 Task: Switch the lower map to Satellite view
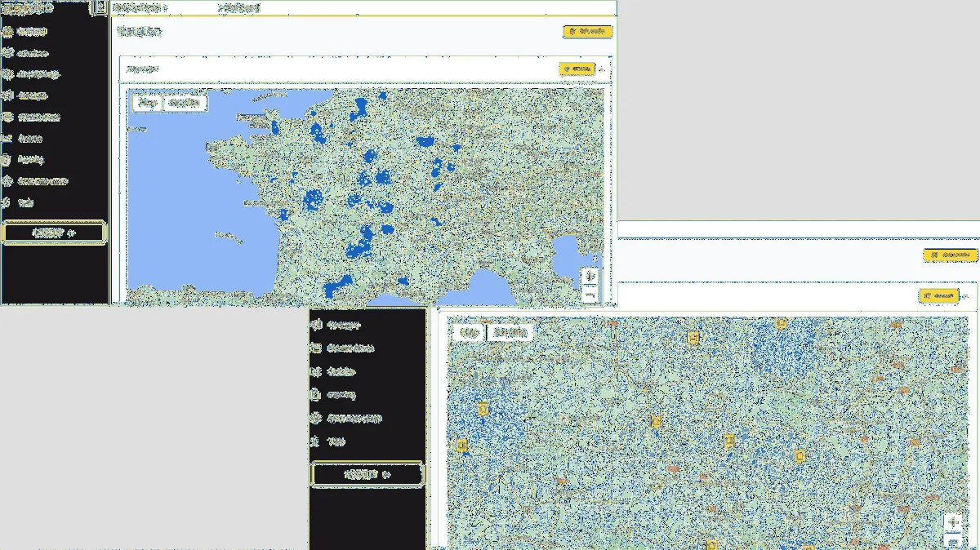click(510, 333)
